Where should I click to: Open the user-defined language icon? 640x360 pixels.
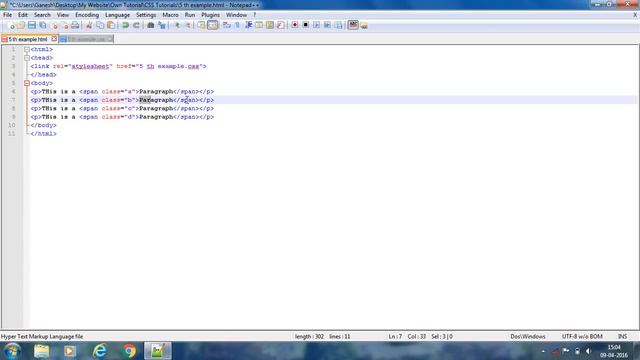[x=259, y=25]
